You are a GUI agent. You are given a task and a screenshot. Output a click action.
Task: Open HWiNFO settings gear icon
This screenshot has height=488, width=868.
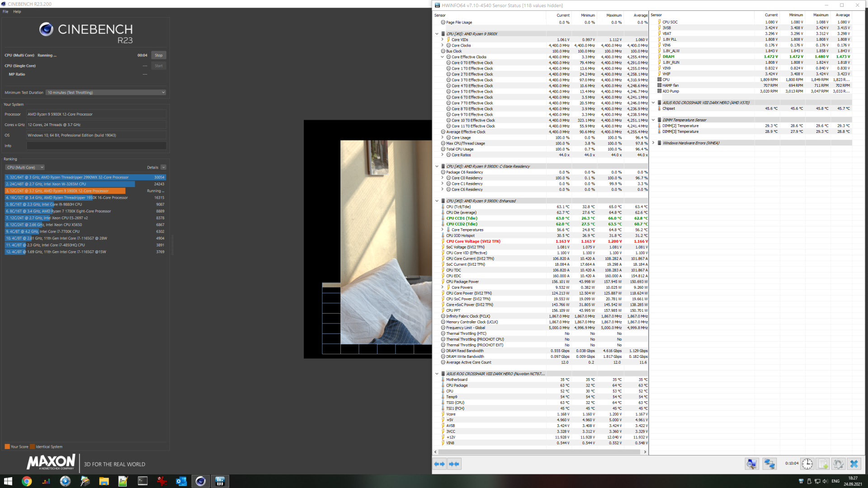[x=838, y=464]
